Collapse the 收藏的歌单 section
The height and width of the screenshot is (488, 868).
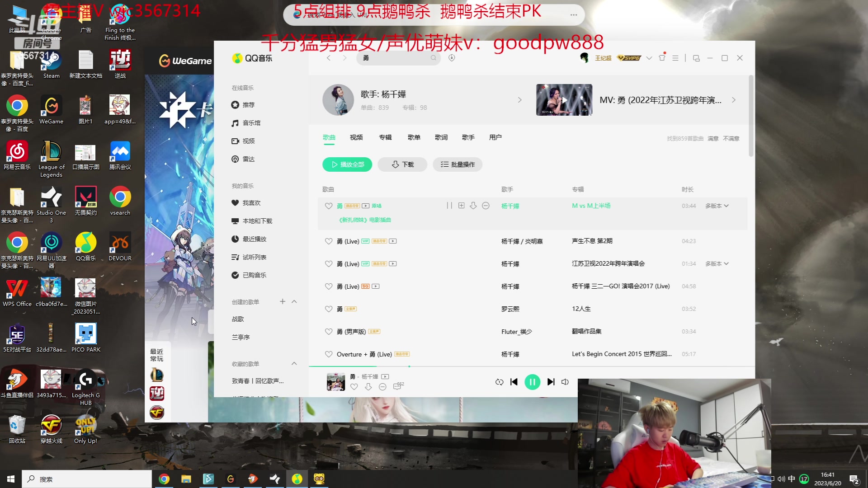pos(294,363)
